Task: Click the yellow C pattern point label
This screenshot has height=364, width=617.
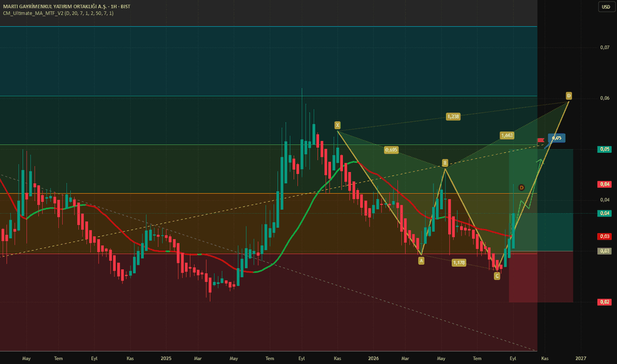Action: point(497,276)
